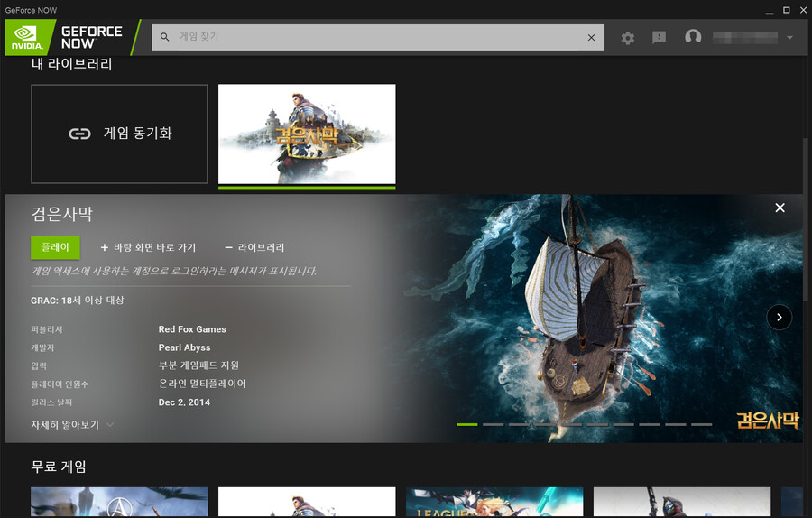
Task: Click the Red Fox Games publisher text
Action: click(x=192, y=329)
